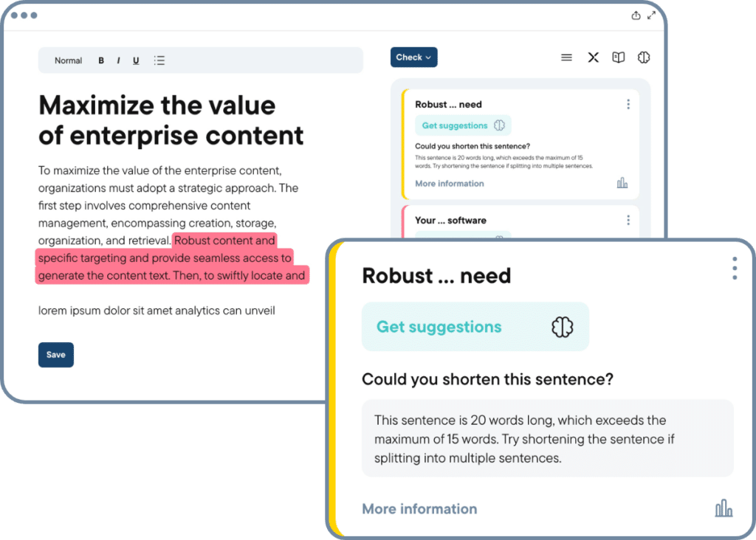The width and height of the screenshot is (756, 540).
Task: Toggle bold formatting
Action: pyautogui.click(x=101, y=60)
